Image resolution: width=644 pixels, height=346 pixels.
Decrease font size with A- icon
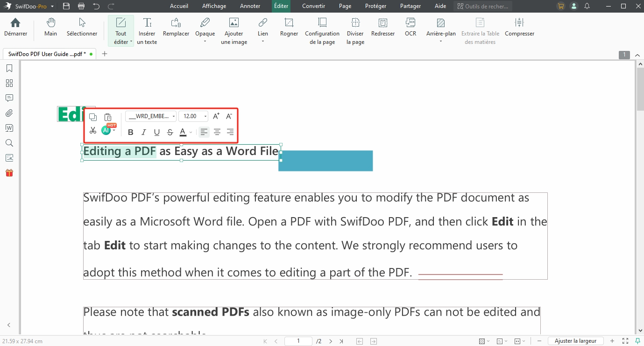pyautogui.click(x=229, y=116)
